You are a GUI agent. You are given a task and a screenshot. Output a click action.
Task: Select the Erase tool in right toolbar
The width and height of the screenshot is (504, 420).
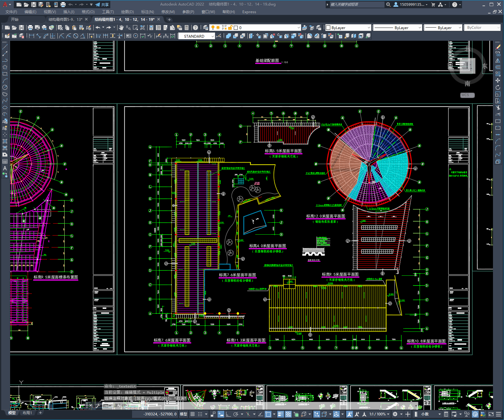pos(498,47)
